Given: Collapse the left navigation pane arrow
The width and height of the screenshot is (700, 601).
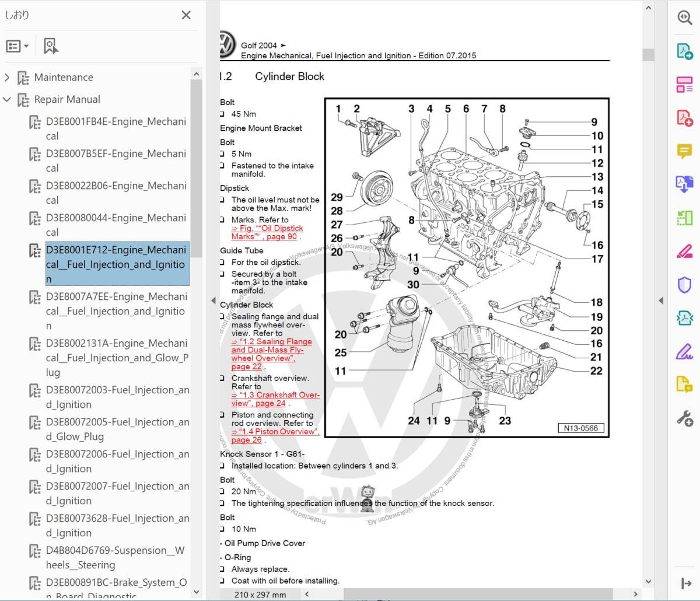Looking at the screenshot, I should click(213, 300).
